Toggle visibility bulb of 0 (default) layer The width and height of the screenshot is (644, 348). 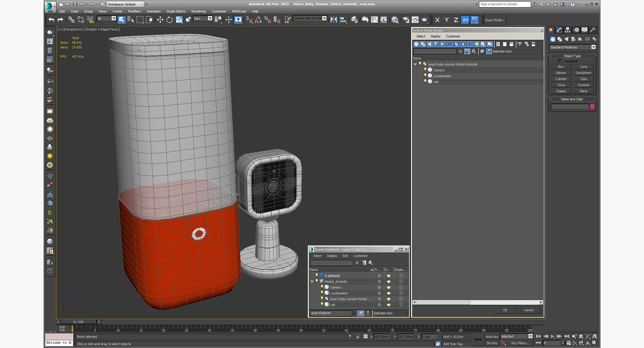[x=317, y=275]
